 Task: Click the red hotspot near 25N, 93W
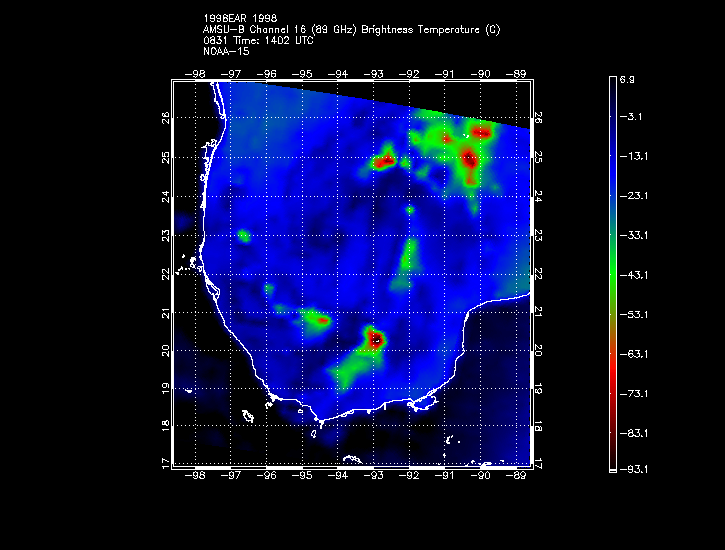click(383, 160)
